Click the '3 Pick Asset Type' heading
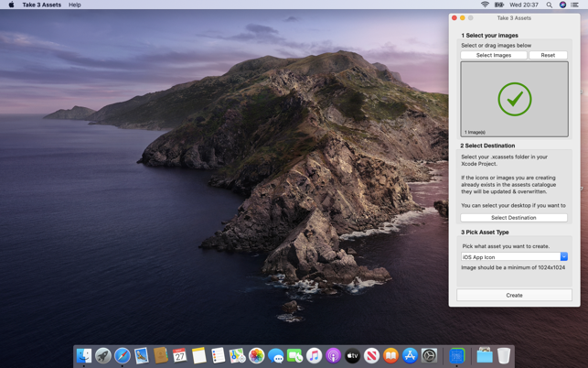This screenshot has height=368, width=588. 485,233
